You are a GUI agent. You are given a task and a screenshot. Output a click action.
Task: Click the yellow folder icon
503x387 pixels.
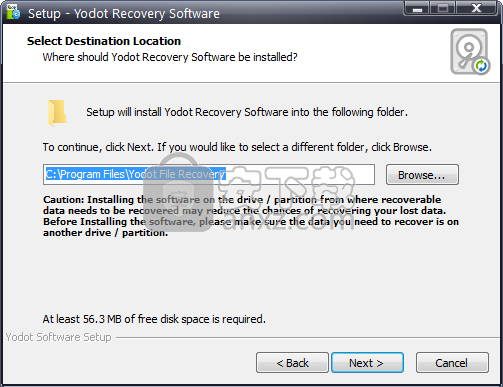point(57,113)
